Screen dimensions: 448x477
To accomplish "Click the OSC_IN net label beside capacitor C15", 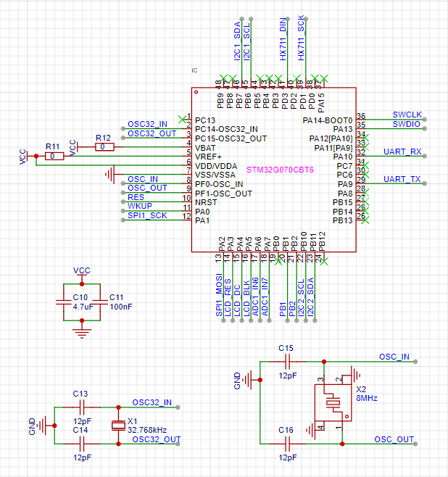I will [x=394, y=357].
